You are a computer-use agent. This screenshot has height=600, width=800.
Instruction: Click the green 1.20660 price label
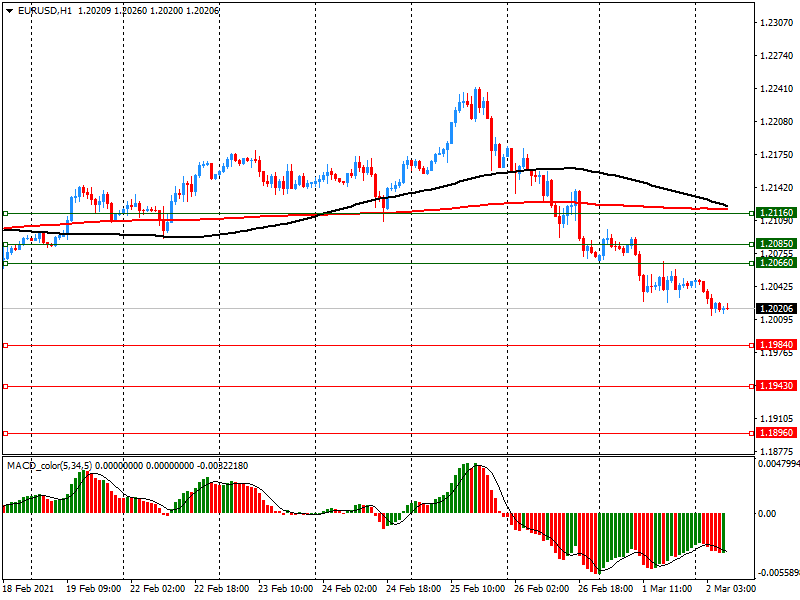pos(776,263)
